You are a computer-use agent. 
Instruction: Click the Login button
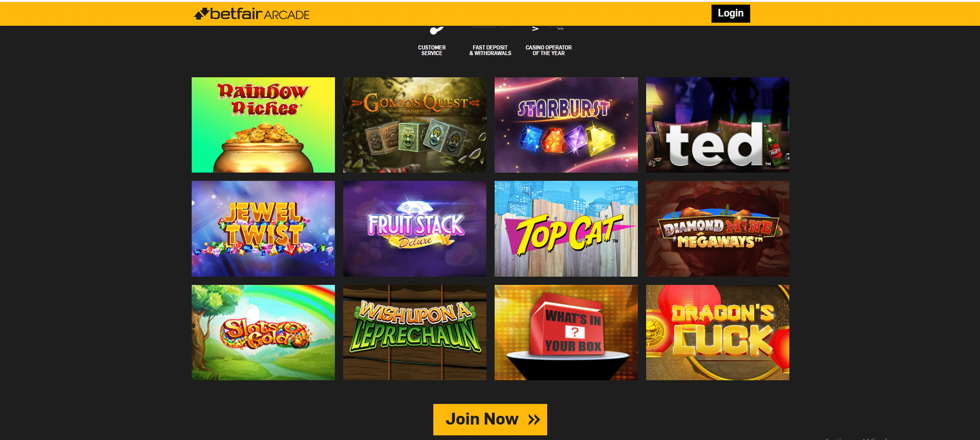731,13
